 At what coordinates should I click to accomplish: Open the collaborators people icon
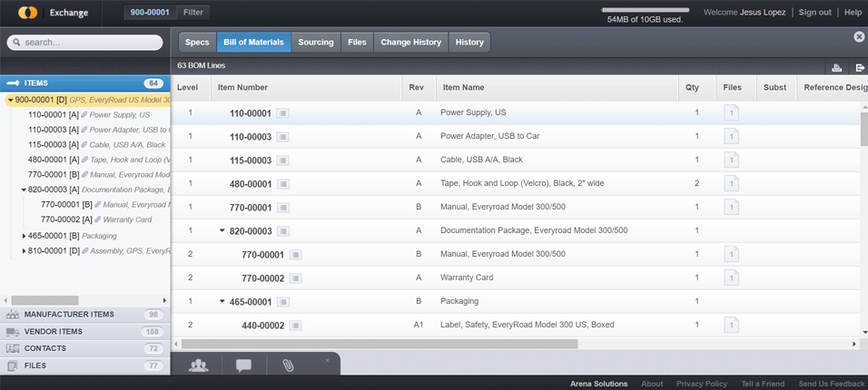coord(198,366)
